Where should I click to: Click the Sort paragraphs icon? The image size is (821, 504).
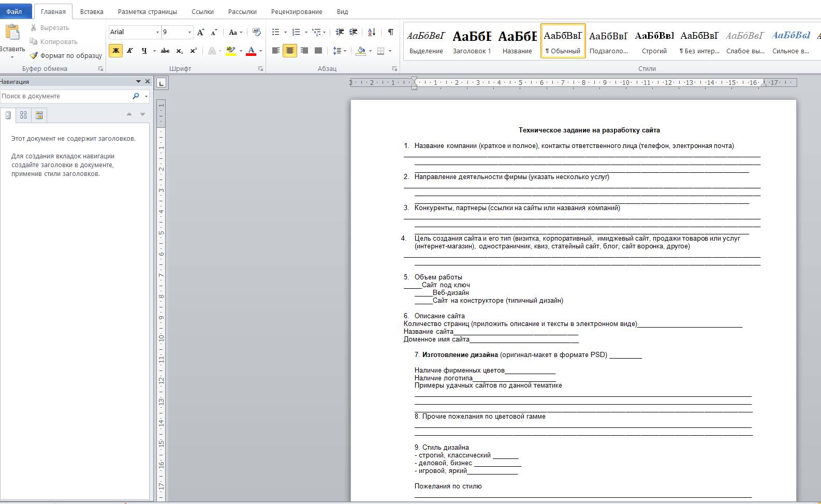372,32
